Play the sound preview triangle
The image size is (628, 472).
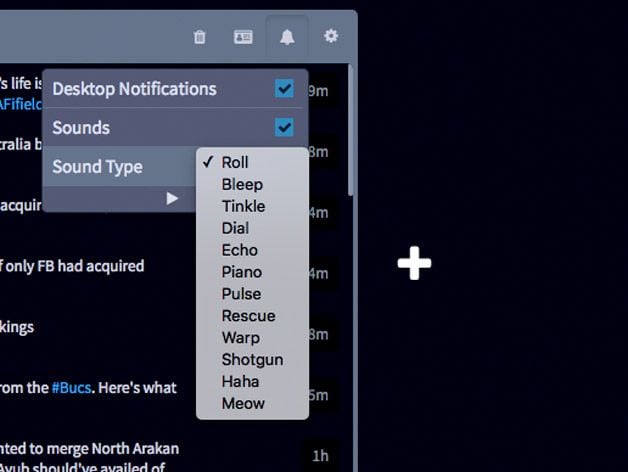coord(172,198)
